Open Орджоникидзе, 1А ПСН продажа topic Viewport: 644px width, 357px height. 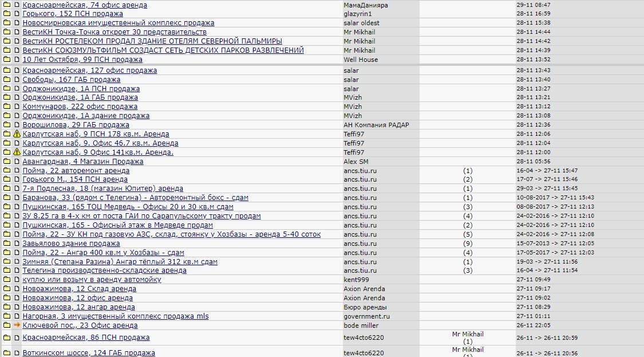[81, 88]
